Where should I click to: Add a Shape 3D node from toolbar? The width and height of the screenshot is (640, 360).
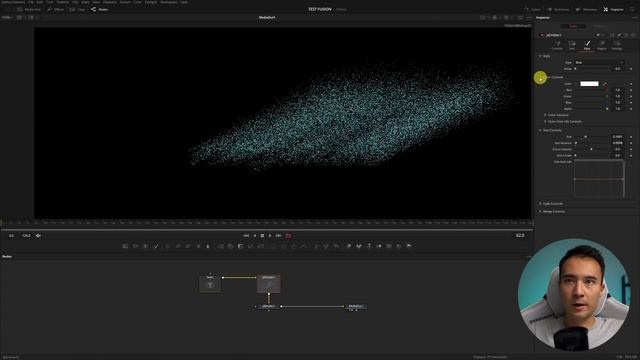pyautogui.click(x=359, y=246)
